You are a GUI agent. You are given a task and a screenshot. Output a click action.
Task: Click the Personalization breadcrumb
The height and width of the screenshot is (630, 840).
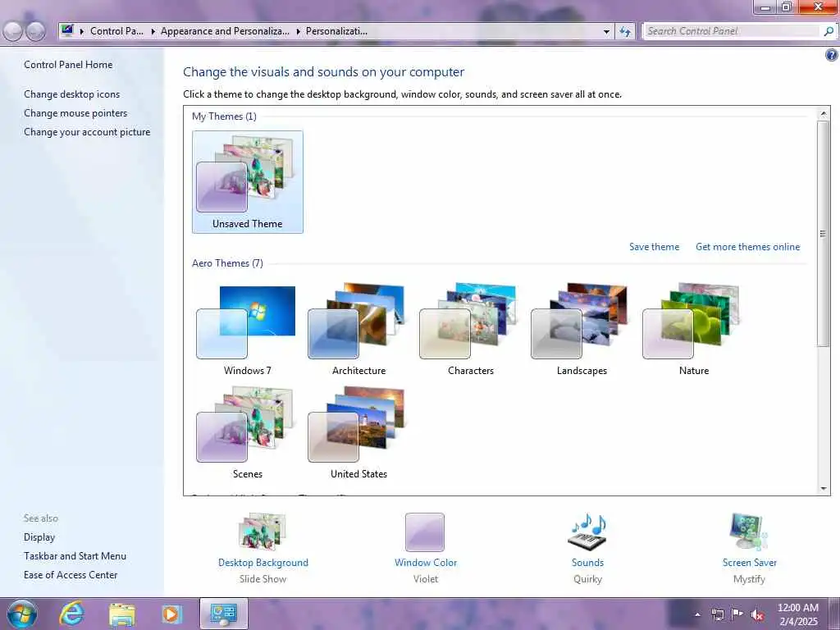(336, 31)
